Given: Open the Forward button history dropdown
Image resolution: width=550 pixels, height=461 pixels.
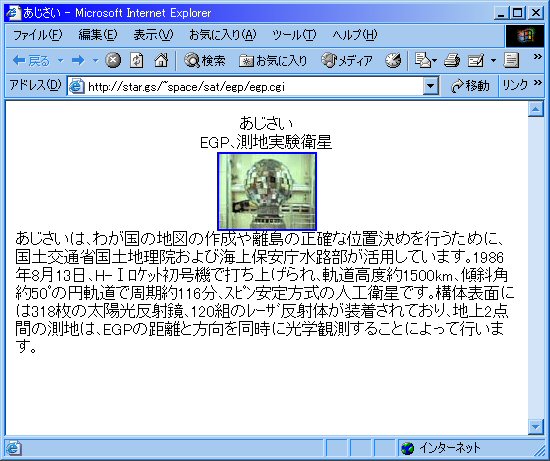Looking at the screenshot, I should point(95,61).
